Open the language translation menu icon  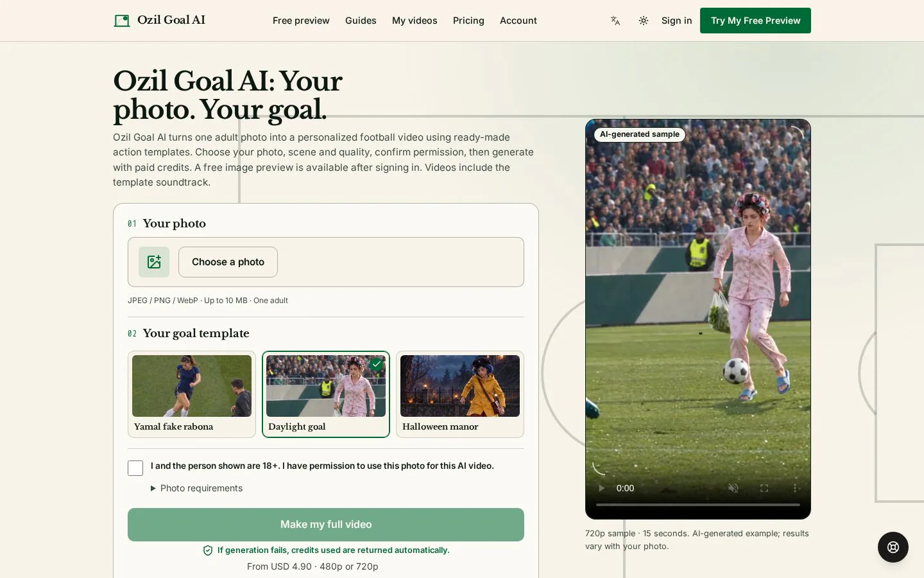[615, 21]
